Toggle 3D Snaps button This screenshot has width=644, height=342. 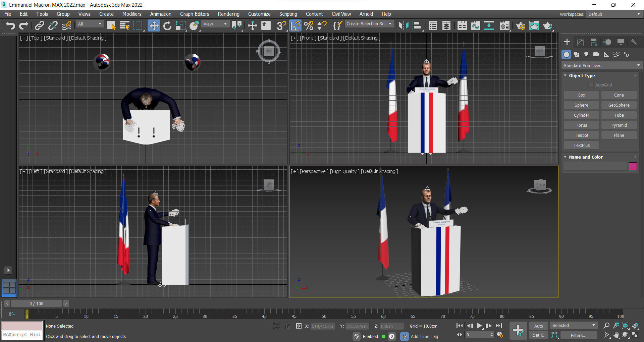(282, 25)
